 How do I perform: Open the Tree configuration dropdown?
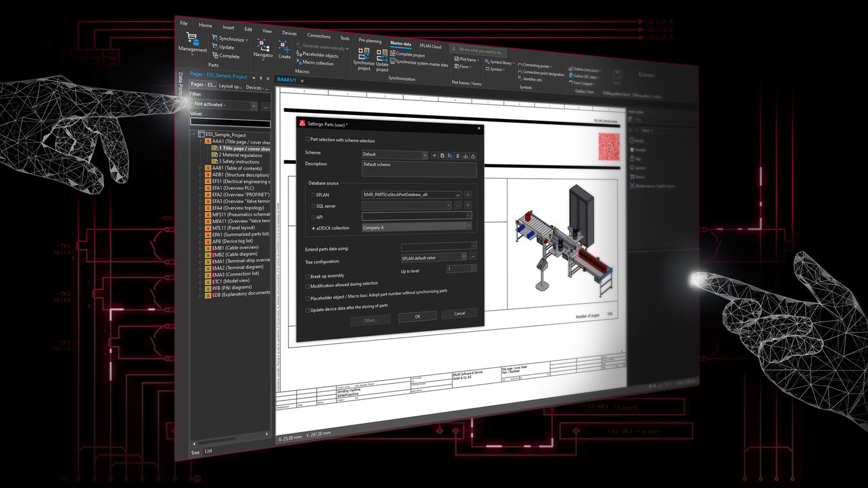click(464, 257)
